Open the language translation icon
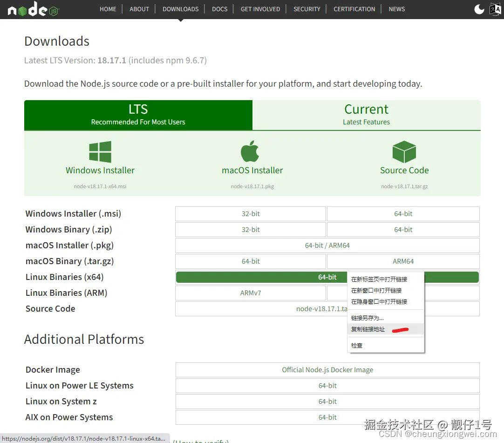Image resolution: width=504 pixels, height=443 pixels. (x=495, y=9)
